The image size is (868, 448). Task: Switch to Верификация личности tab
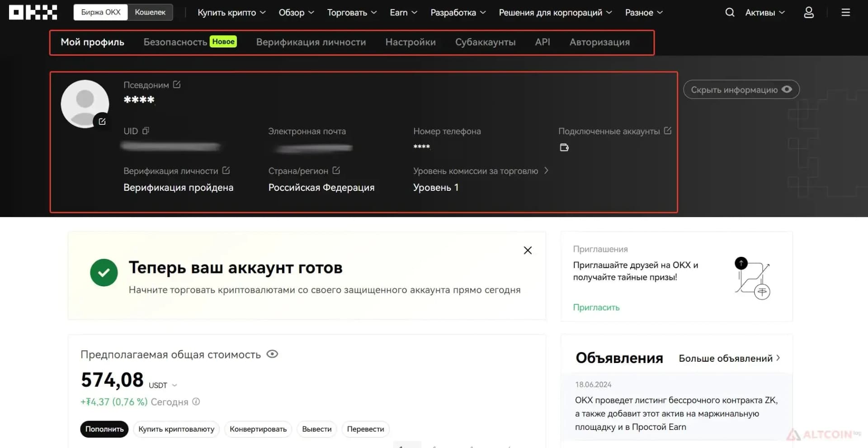click(311, 42)
